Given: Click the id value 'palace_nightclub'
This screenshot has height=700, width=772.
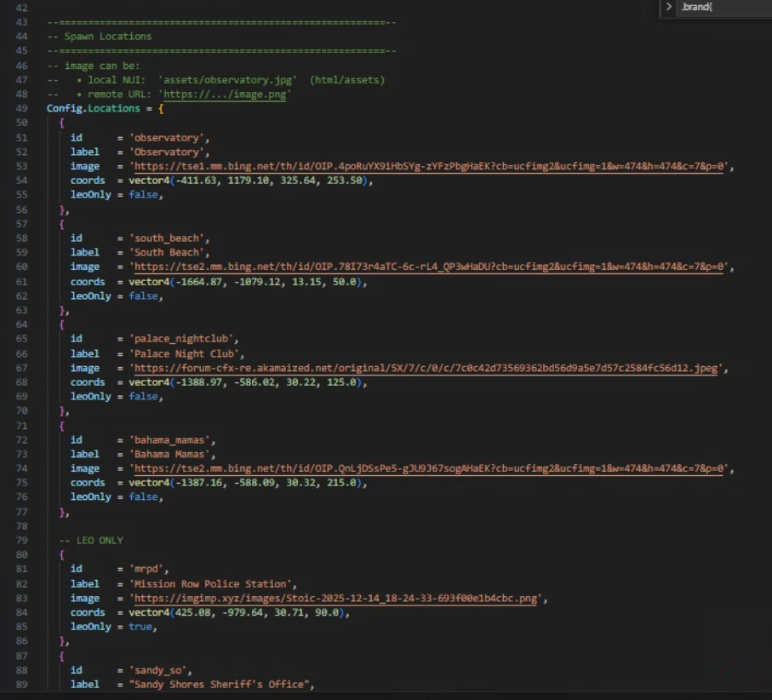Looking at the screenshot, I should click(181, 338).
